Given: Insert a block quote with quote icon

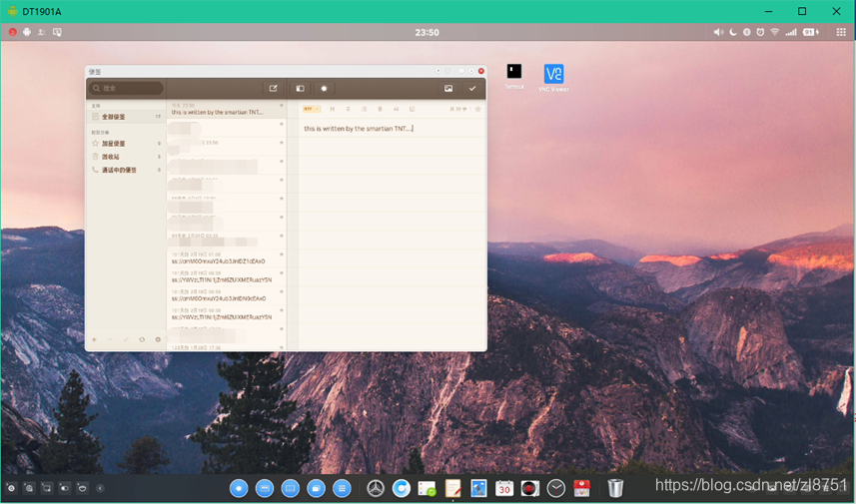Looking at the screenshot, I should (x=397, y=109).
